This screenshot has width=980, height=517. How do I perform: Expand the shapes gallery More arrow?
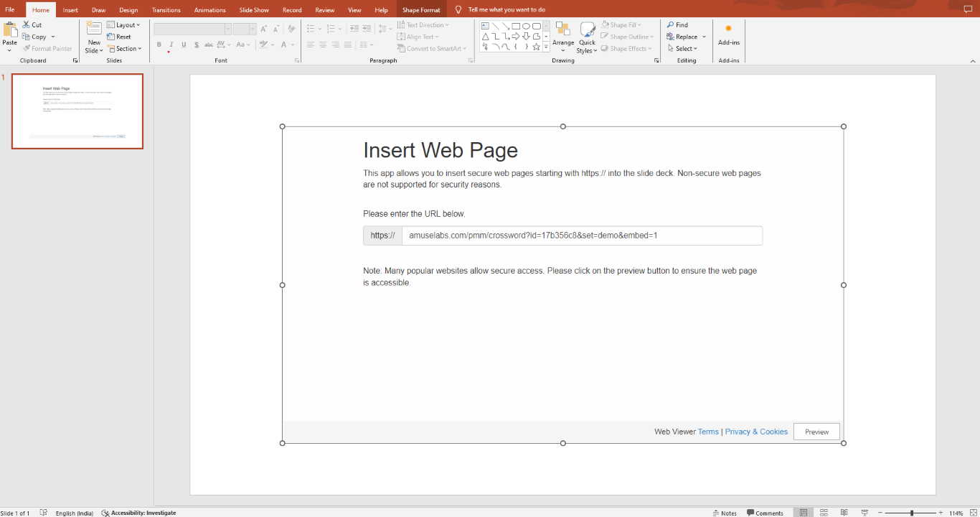click(x=546, y=47)
